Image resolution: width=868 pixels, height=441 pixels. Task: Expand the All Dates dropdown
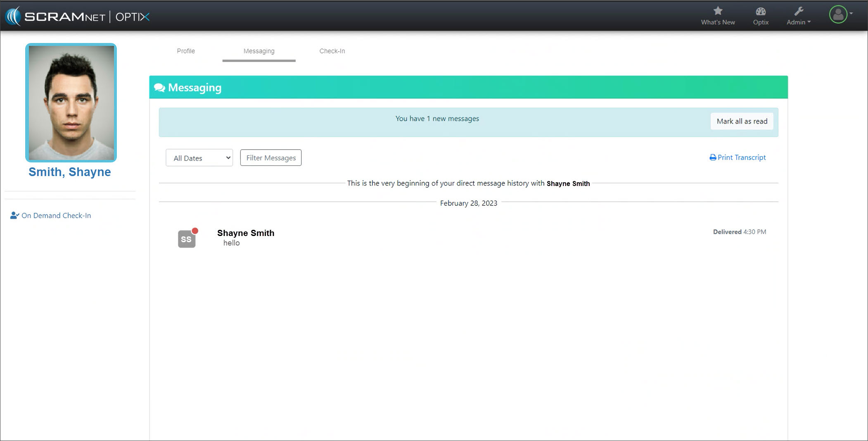click(x=199, y=158)
